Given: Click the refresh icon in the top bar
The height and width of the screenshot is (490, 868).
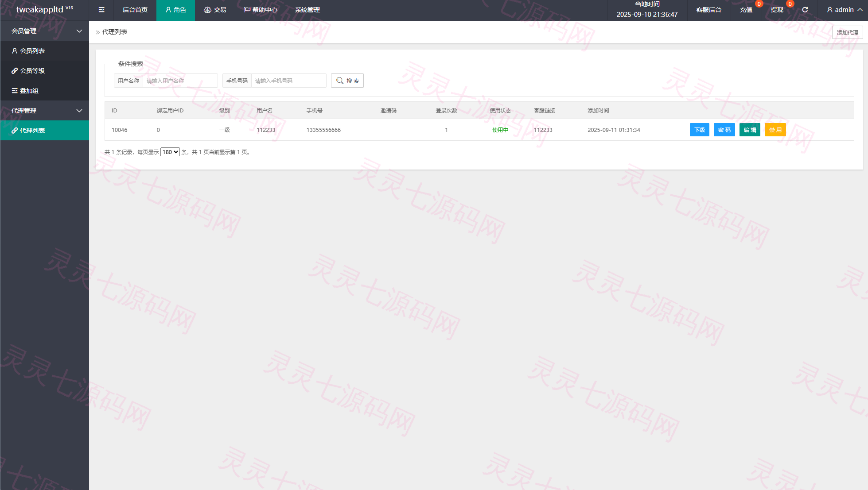Looking at the screenshot, I should [805, 10].
